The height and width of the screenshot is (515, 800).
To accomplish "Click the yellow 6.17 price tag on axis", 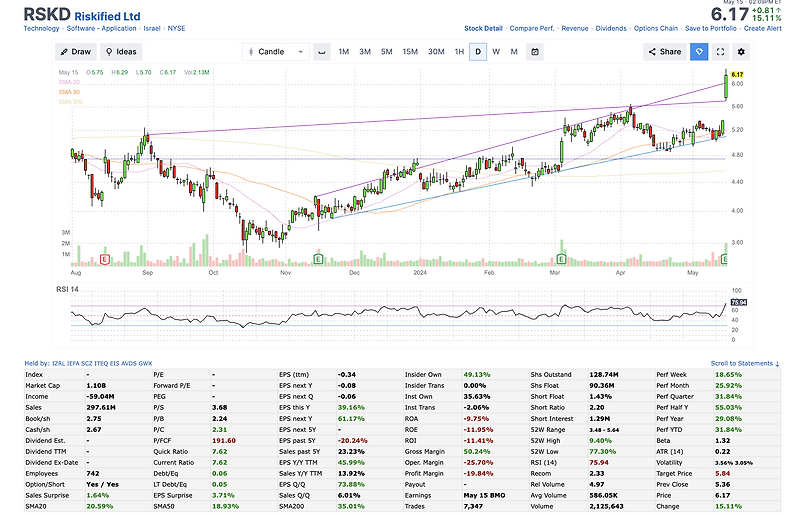I will click(x=737, y=75).
